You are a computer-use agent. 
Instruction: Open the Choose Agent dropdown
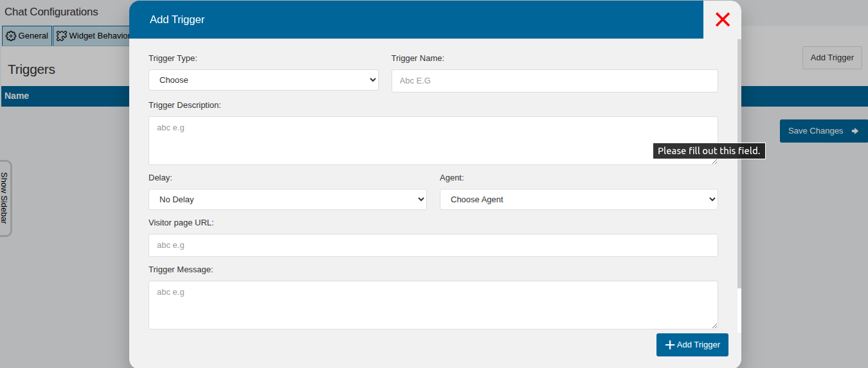[x=579, y=199]
